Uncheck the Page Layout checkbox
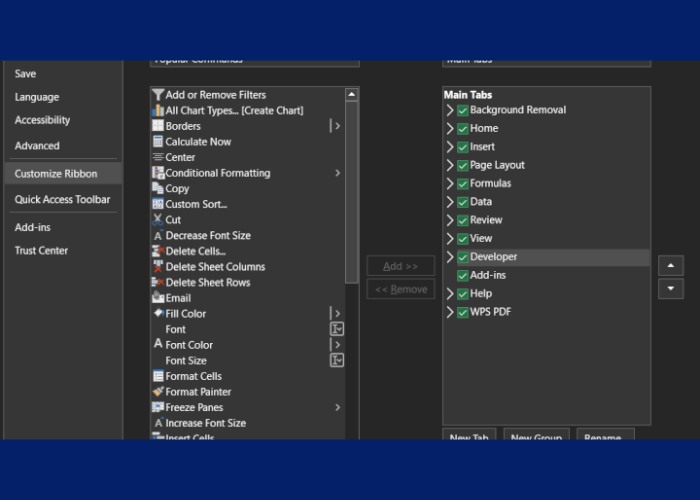 pyautogui.click(x=462, y=165)
